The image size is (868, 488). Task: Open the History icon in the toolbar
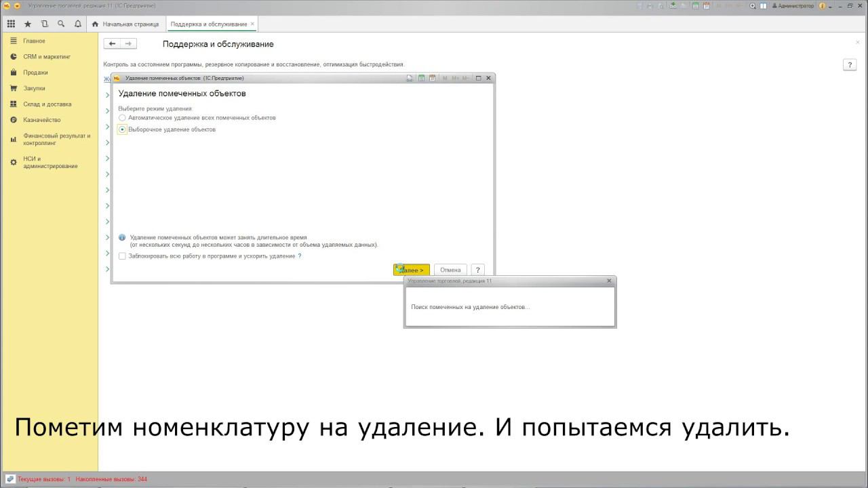(45, 24)
